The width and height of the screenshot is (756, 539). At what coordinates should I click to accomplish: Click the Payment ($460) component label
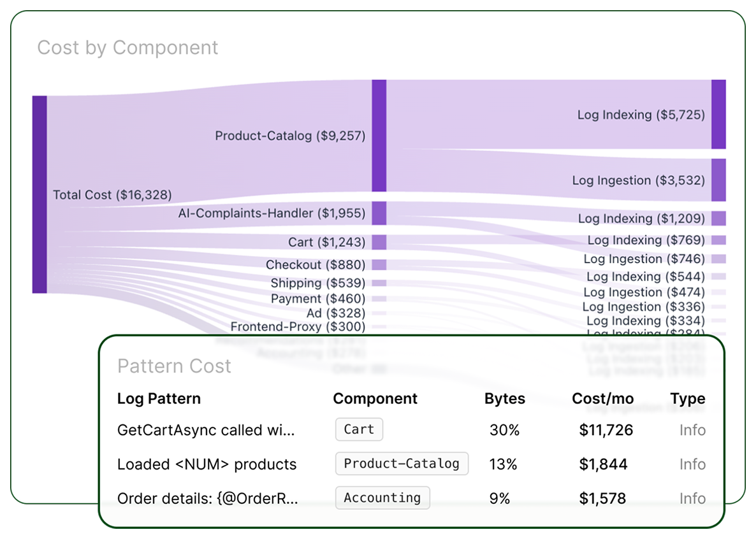(317, 299)
